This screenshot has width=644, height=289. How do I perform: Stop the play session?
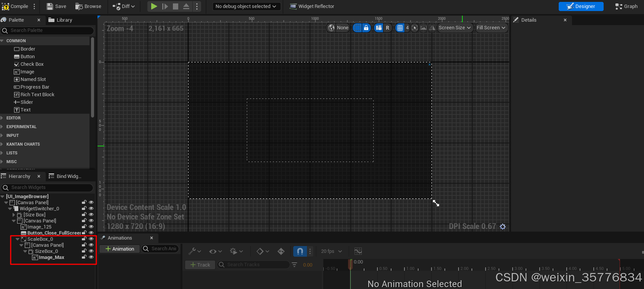pos(176,6)
